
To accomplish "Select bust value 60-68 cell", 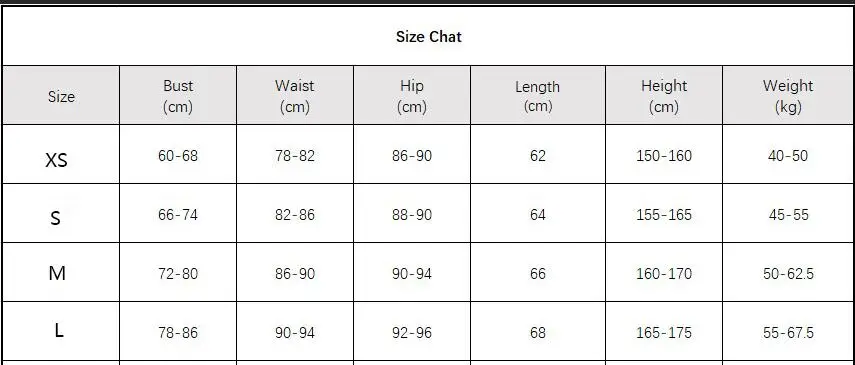I will tap(178, 154).
